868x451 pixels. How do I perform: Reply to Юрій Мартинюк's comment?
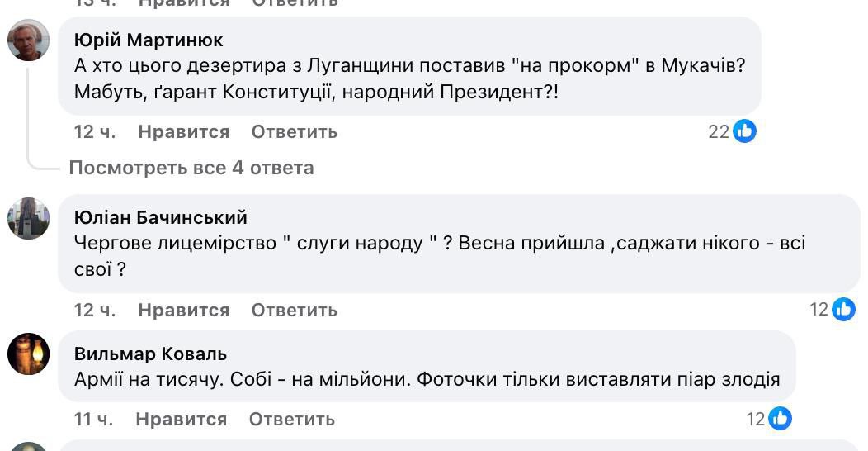tap(295, 131)
